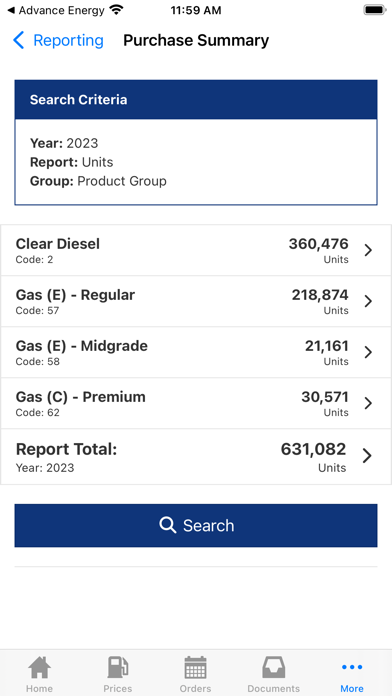Screen dimensions: 392x696
Task: Open the Orders calendar icon
Action: pyautogui.click(x=195, y=667)
